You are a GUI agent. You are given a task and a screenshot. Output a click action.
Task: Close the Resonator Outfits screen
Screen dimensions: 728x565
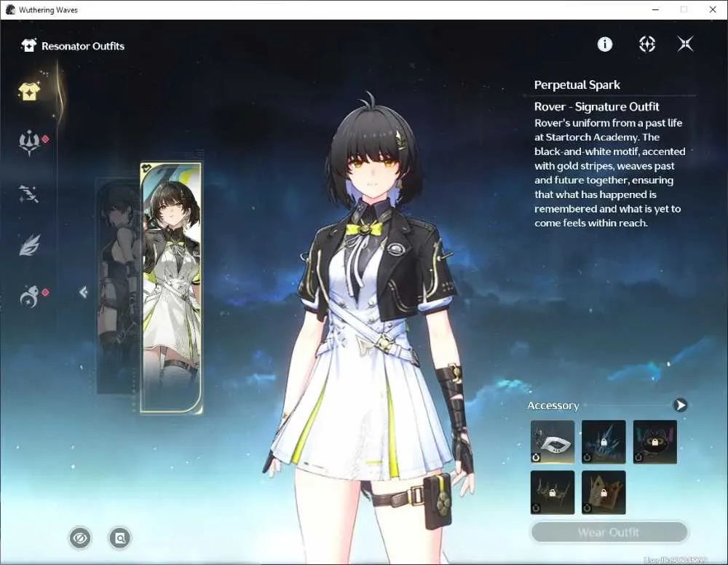coord(685,44)
